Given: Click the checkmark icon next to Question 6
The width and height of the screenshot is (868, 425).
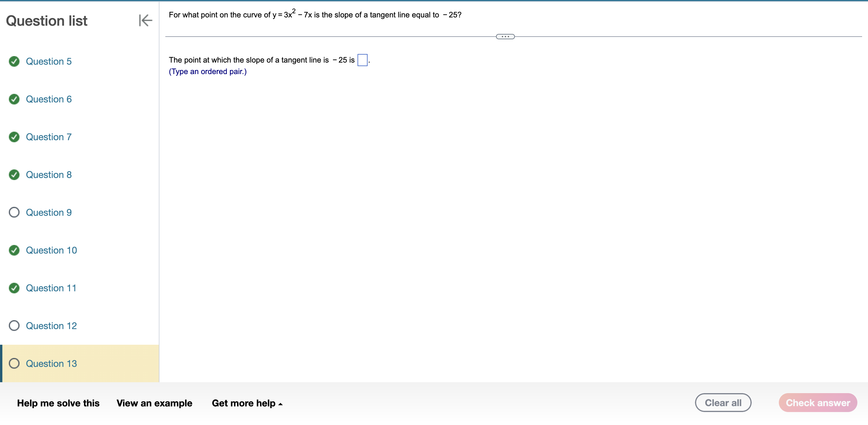Looking at the screenshot, I should coord(14,99).
